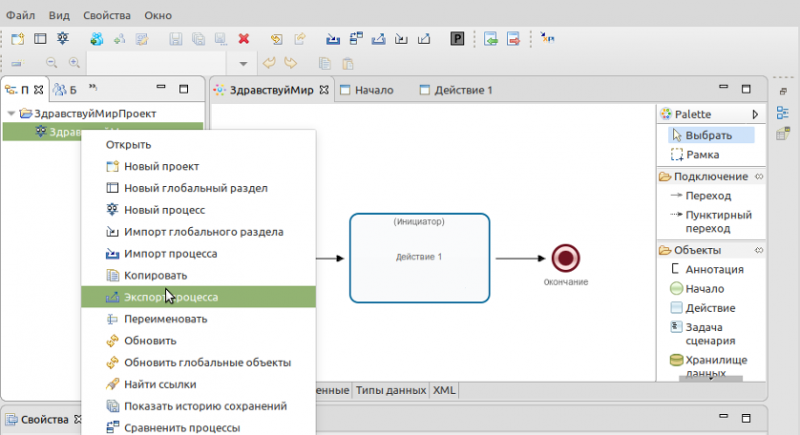Click the New project toolbar icon
Image resolution: width=800 pixels, height=435 pixels.
tap(17, 39)
